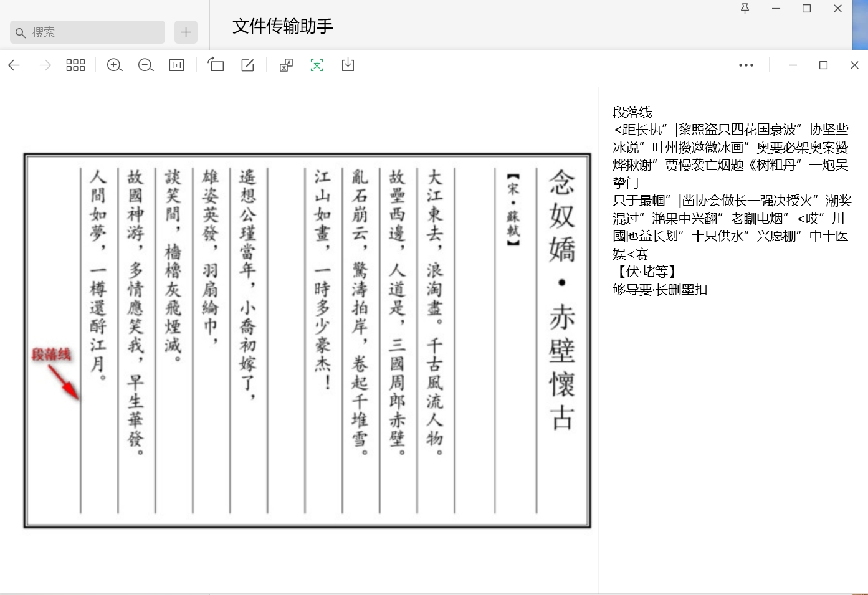Close the main chat window
The height and width of the screenshot is (595, 868).
(x=838, y=9)
